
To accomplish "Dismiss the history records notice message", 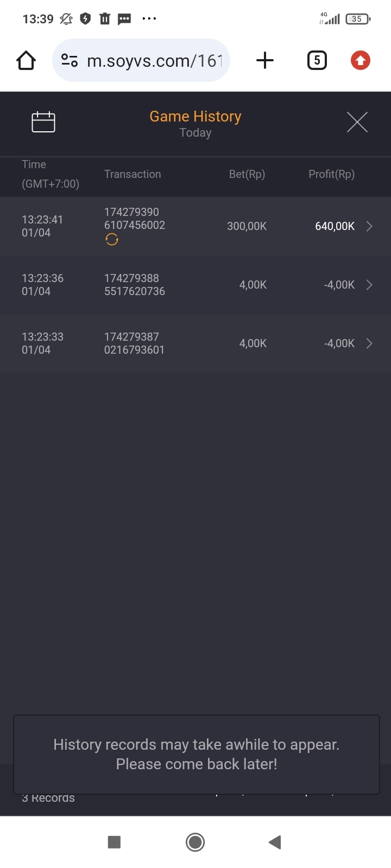I will pyautogui.click(x=196, y=754).
